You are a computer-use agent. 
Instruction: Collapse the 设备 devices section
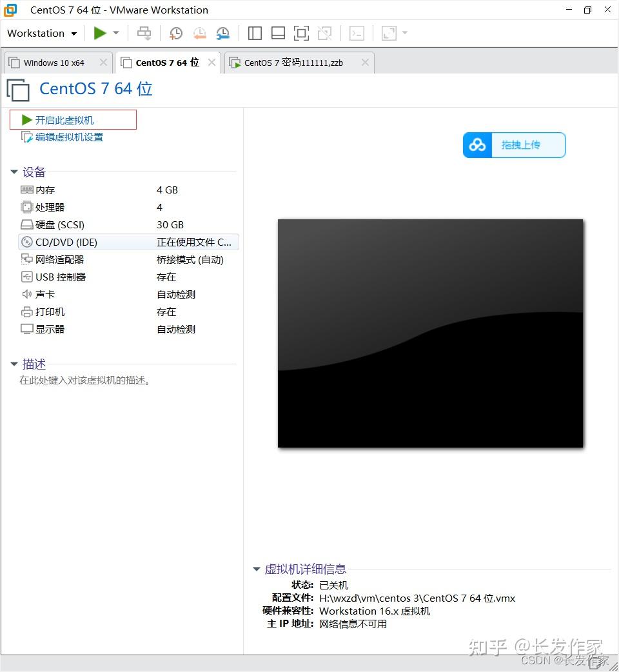[x=14, y=172]
